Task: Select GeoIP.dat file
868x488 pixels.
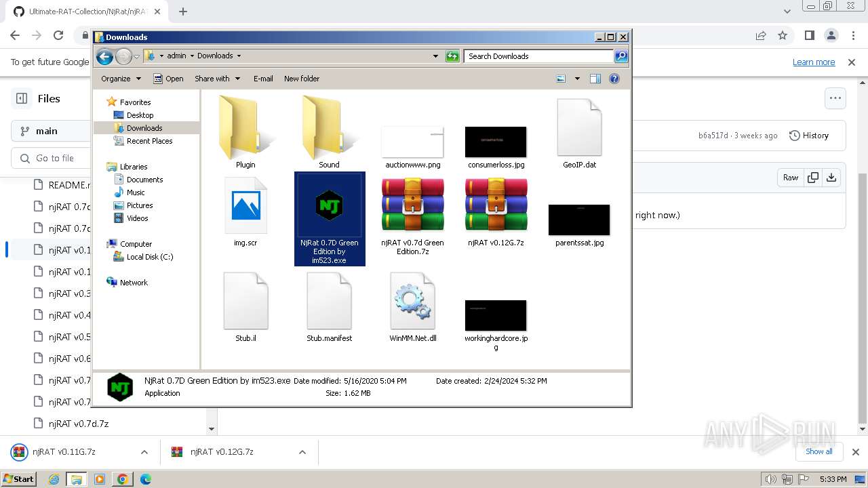Action: point(579,134)
